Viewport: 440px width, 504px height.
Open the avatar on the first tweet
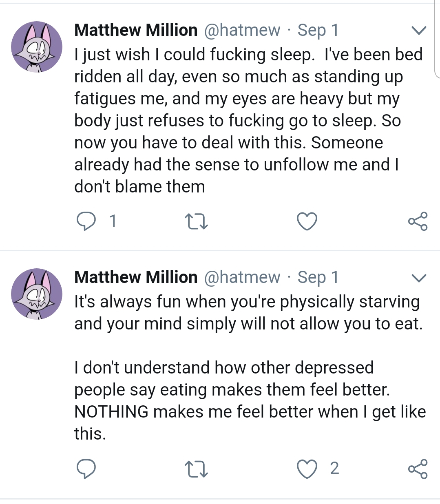[x=37, y=47]
